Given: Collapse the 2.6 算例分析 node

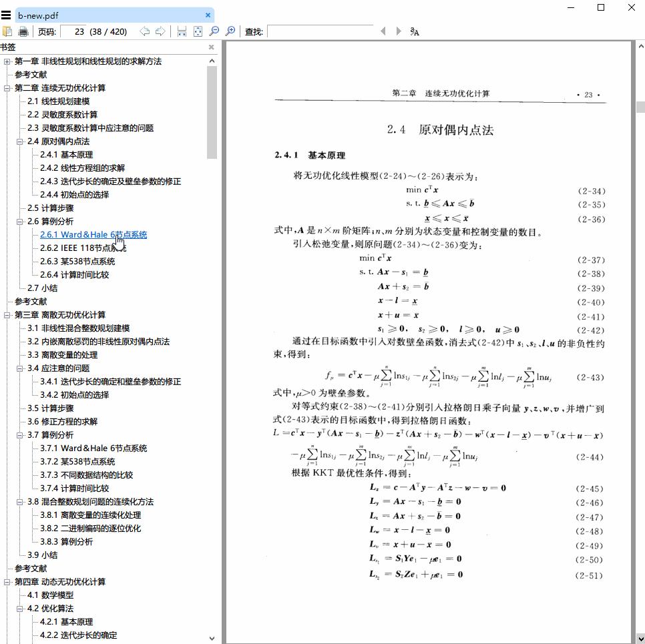Looking at the screenshot, I should click(19, 222).
